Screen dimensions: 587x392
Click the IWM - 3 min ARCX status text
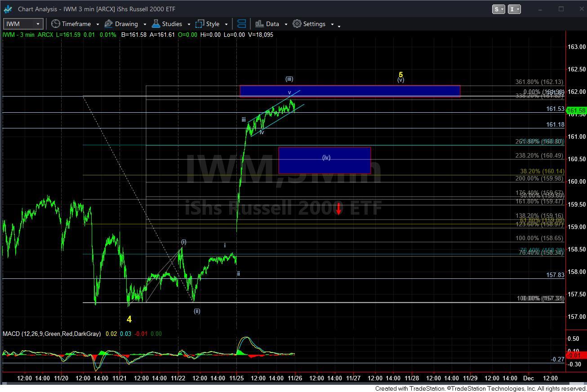point(28,35)
